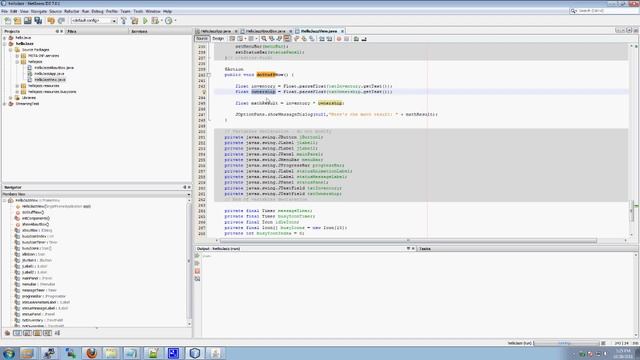Expand the Libraries node

click(x=11, y=98)
